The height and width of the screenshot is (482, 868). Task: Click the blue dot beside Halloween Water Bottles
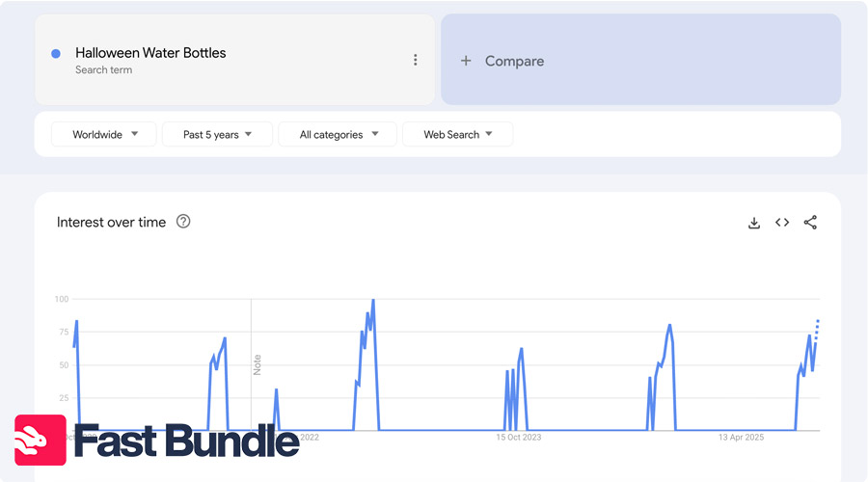[56, 54]
